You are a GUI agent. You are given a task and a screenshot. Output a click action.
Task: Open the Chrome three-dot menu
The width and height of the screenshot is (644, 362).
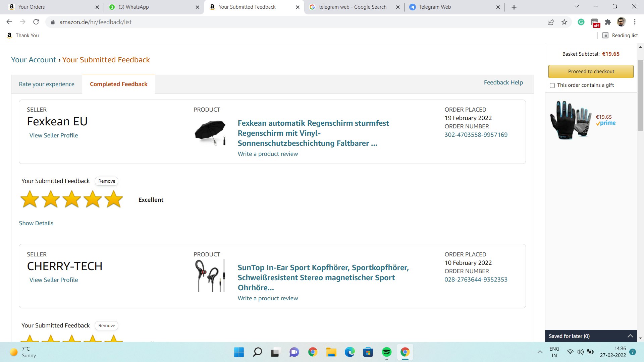[x=635, y=22]
